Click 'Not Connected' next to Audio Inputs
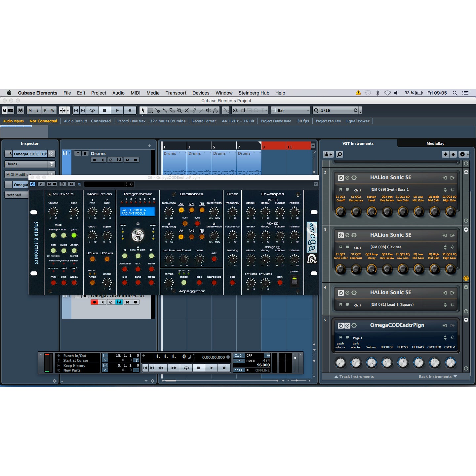This screenshot has width=476, height=476. pos(44,121)
